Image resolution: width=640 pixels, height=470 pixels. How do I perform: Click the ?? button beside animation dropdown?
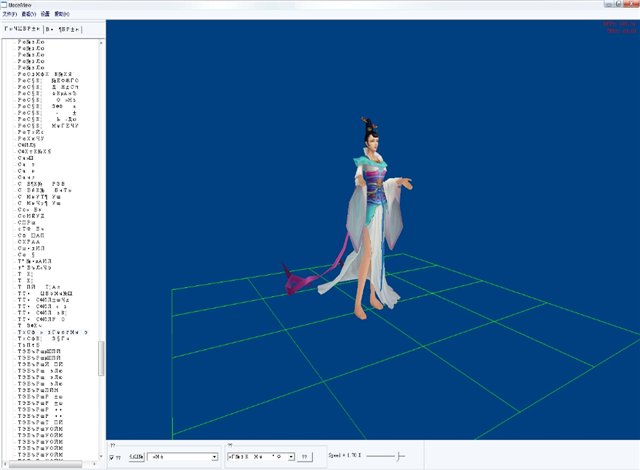tap(304, 457)
